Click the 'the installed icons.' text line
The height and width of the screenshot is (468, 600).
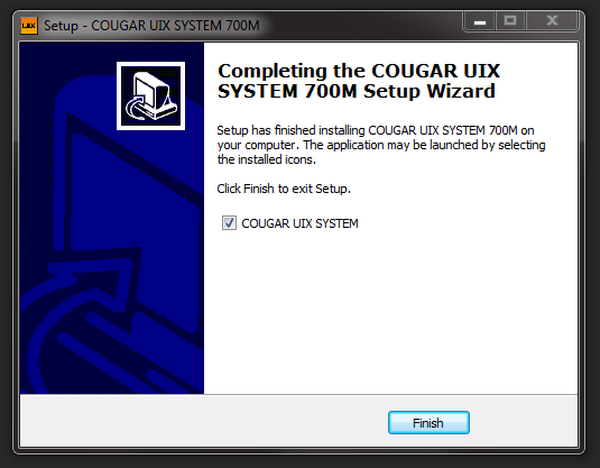pos(266,160)
